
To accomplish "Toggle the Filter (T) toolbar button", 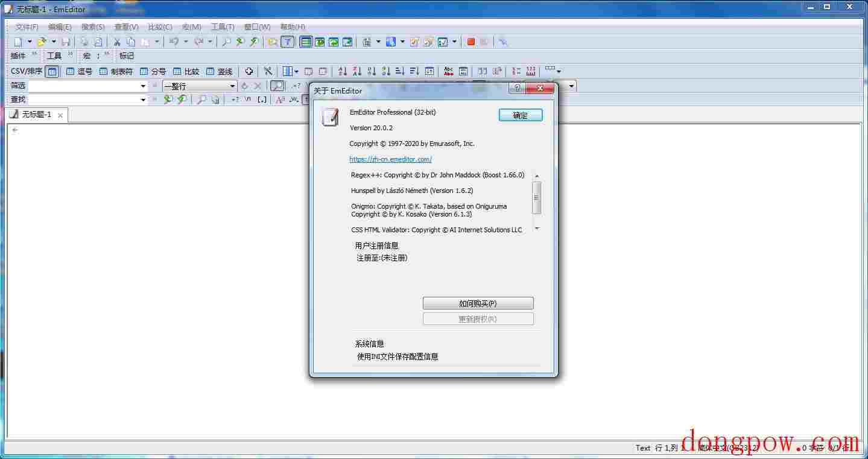I will 288,42.
